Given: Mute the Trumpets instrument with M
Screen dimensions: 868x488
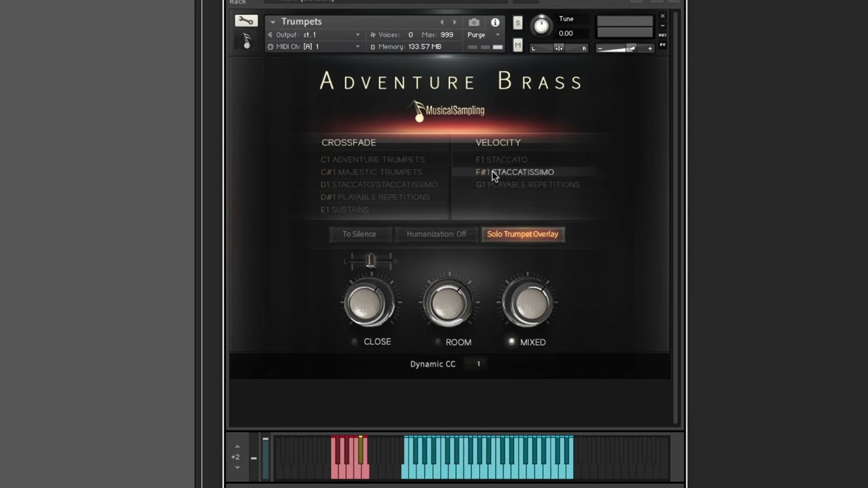Looking at the screenshot, I should pyautogui.click(x=518, y=45).
